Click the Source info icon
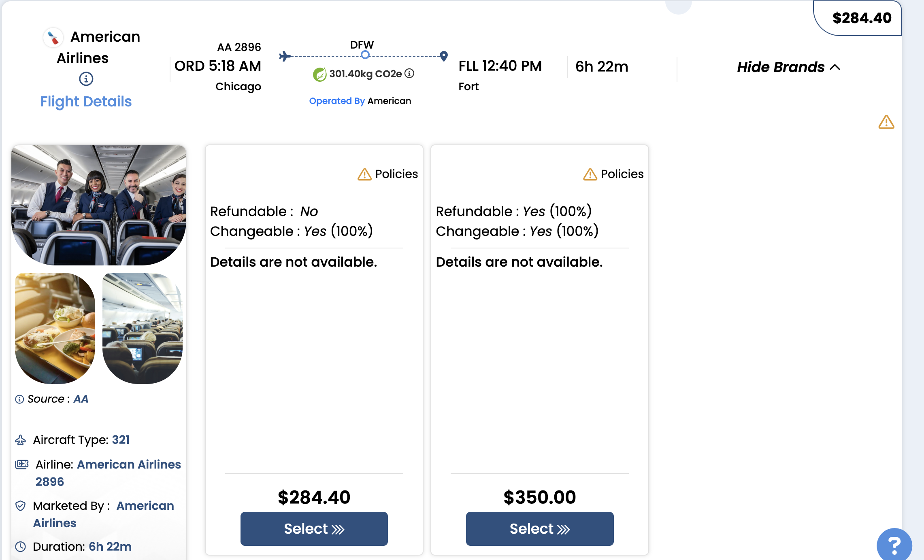Viewport: 924px width, 560px height. pos(19,399)
